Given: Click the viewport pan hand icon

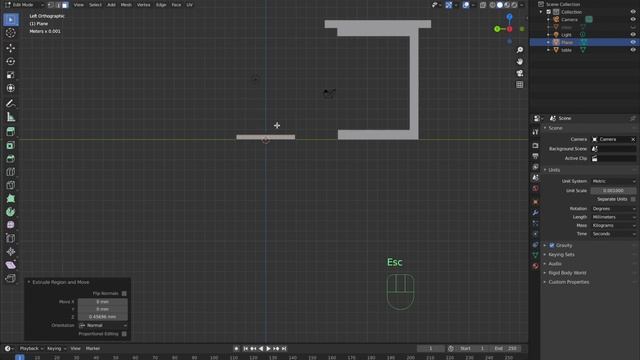Looking at the screenshot, I should pos(520,62).
